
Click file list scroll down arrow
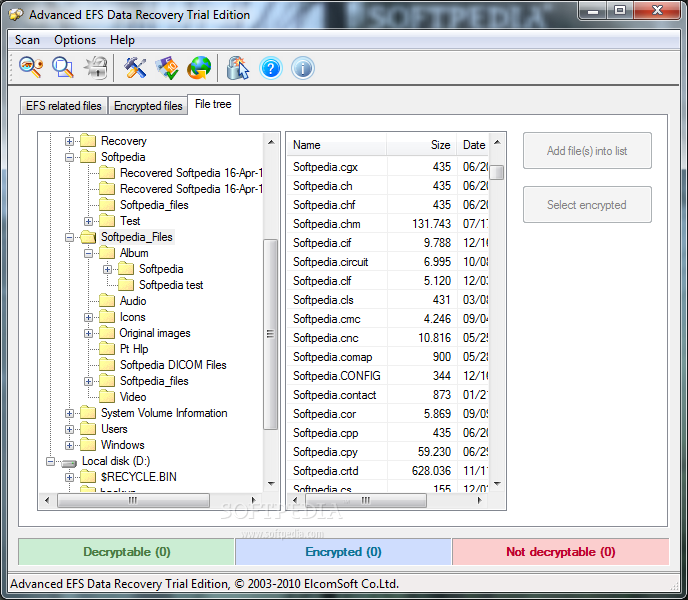(497, 484)
